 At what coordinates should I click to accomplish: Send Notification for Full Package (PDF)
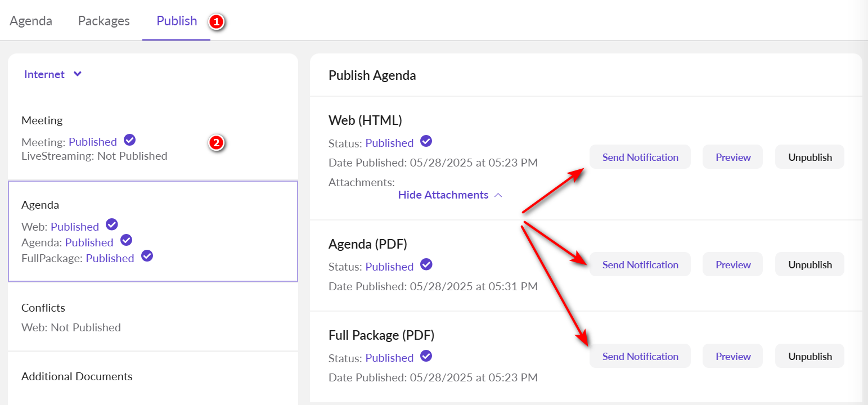coord(640,356)
